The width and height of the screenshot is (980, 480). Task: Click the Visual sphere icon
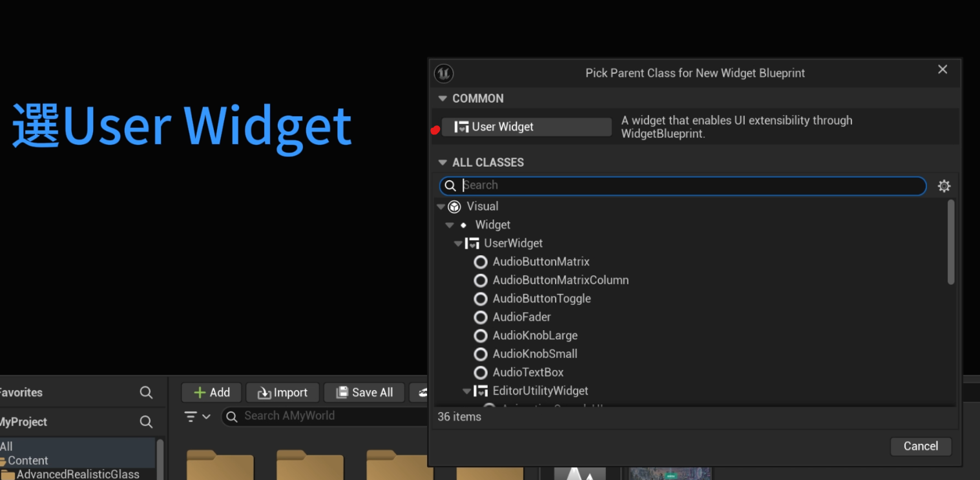click(454, 207)
